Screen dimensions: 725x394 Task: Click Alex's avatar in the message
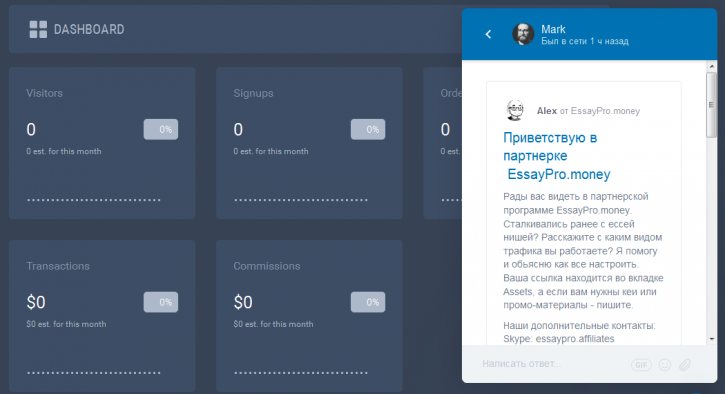(515, 111)
